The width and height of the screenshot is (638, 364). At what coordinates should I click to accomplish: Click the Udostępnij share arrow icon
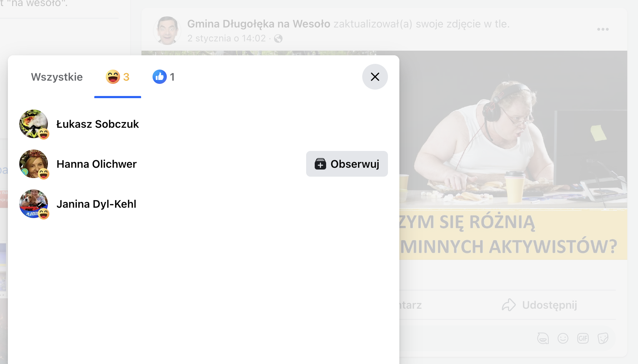(509, 305)
